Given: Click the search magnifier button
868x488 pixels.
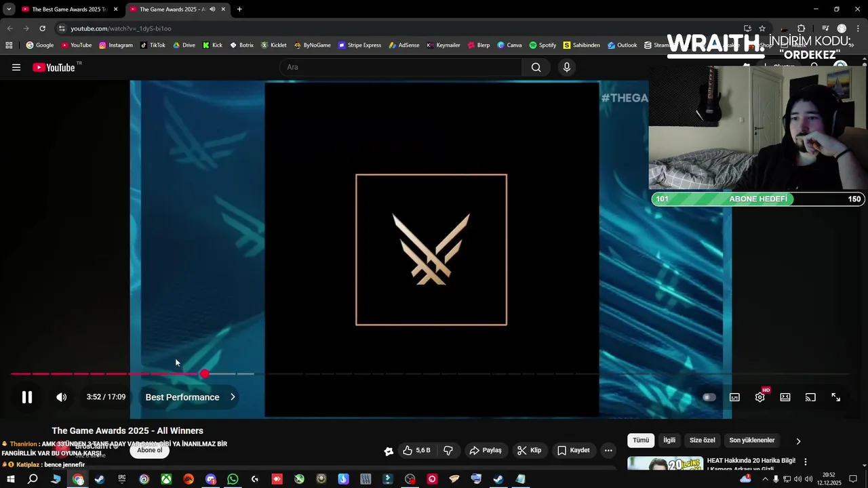Looking at the screenshot, I should [536, 67].
